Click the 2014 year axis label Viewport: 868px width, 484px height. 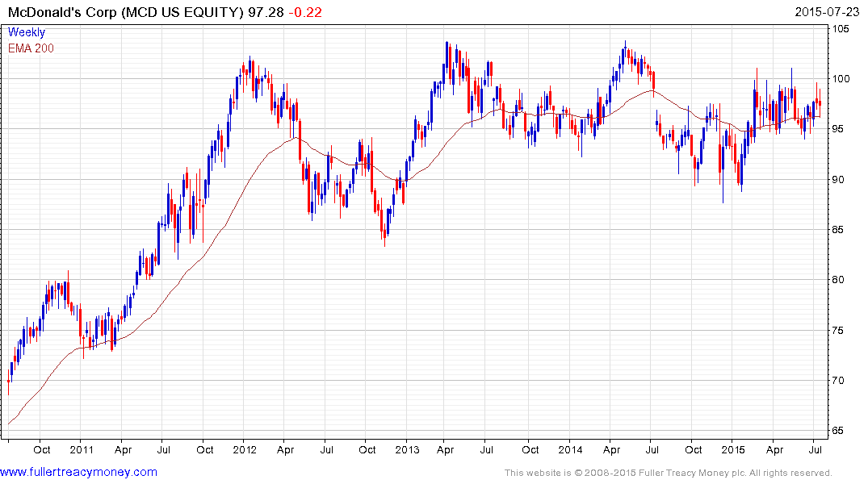pyautogui.click(x=570, y=449)
